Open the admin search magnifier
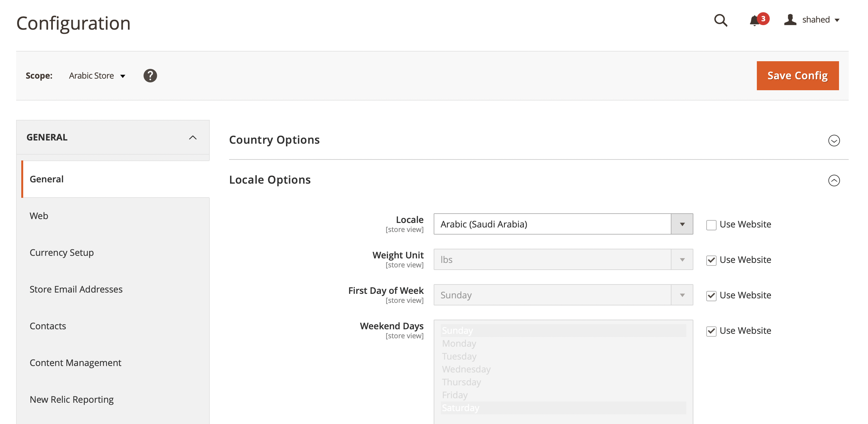 click(720, 20)
